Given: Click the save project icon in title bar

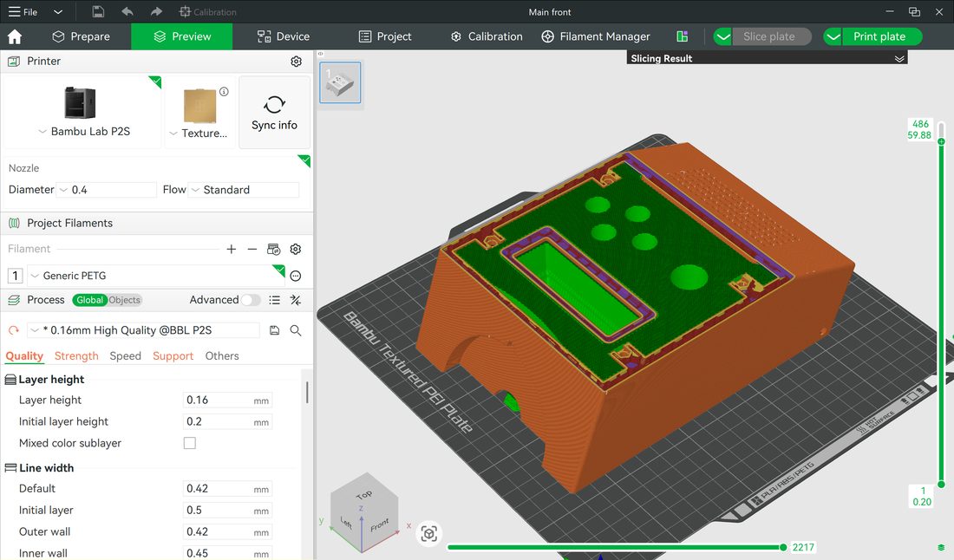Looking at the screenshot, I should (98, 11).
